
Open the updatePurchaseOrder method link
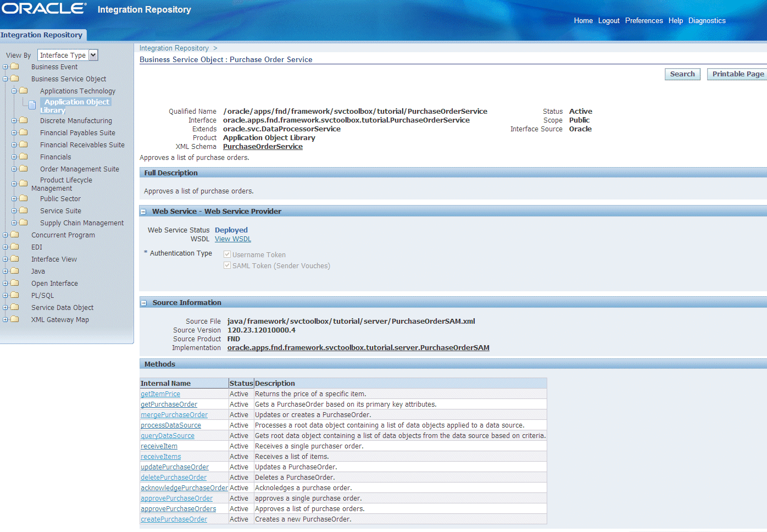[175, 467]
